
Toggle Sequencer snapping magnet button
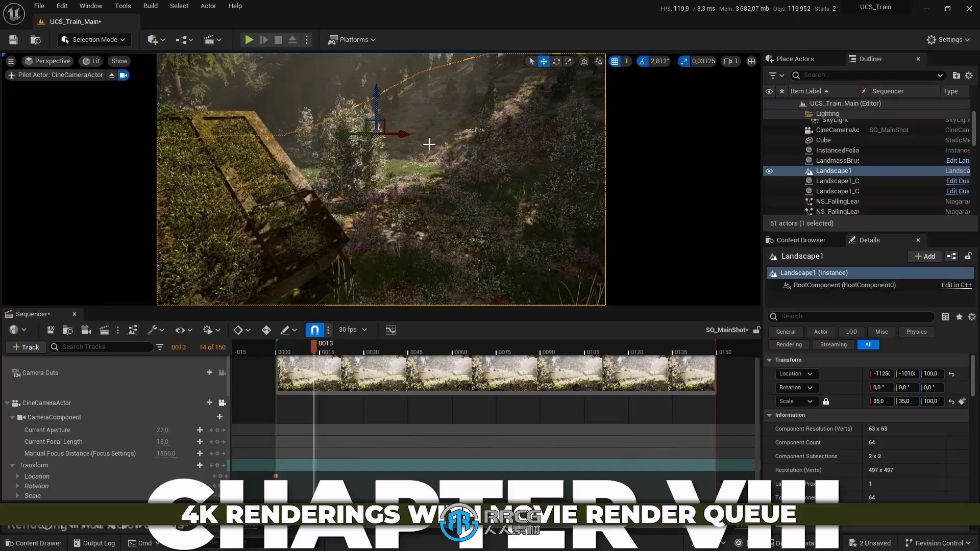pyautogui.click(x=314, y=330)
